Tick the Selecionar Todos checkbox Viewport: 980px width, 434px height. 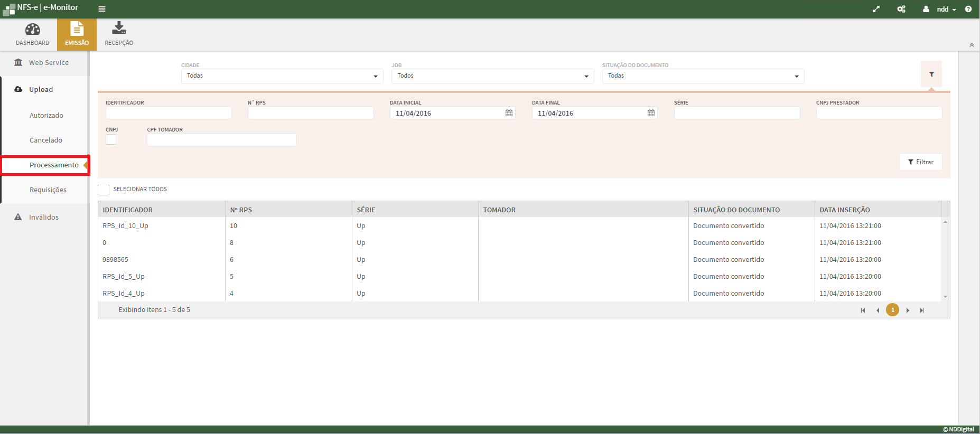click(104, 190)
